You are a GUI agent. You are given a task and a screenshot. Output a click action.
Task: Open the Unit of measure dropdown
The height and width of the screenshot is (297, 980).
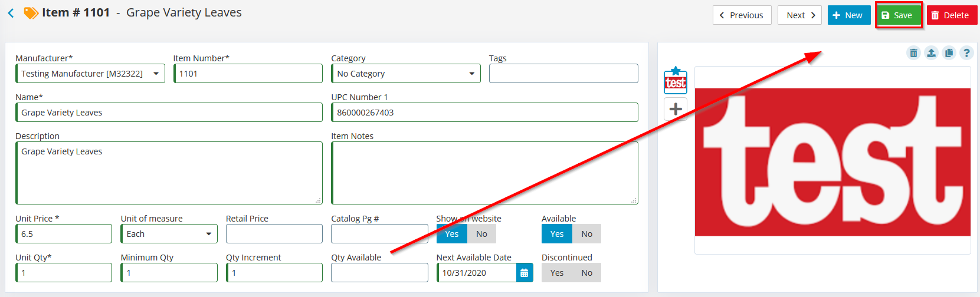pos(169,234)
